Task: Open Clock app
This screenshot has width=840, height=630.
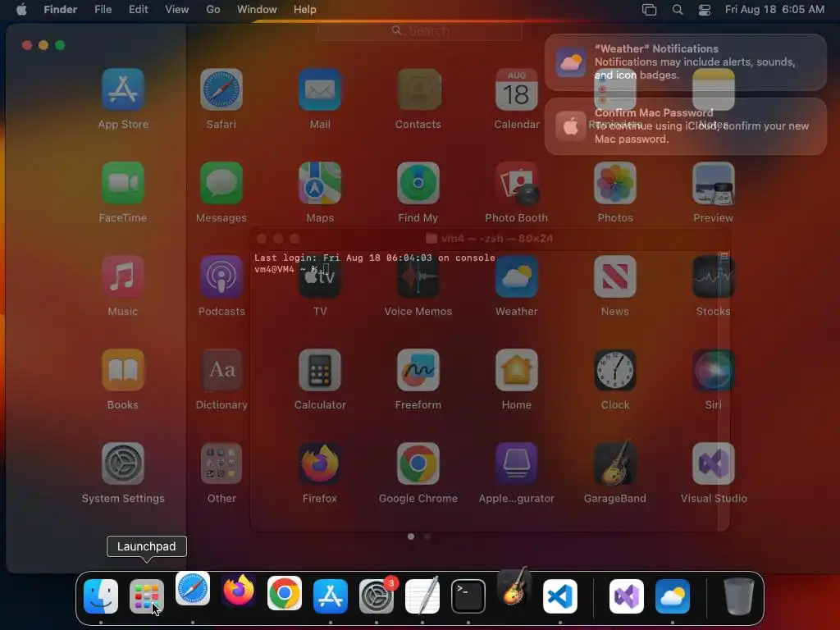Action: click(615, 370)
